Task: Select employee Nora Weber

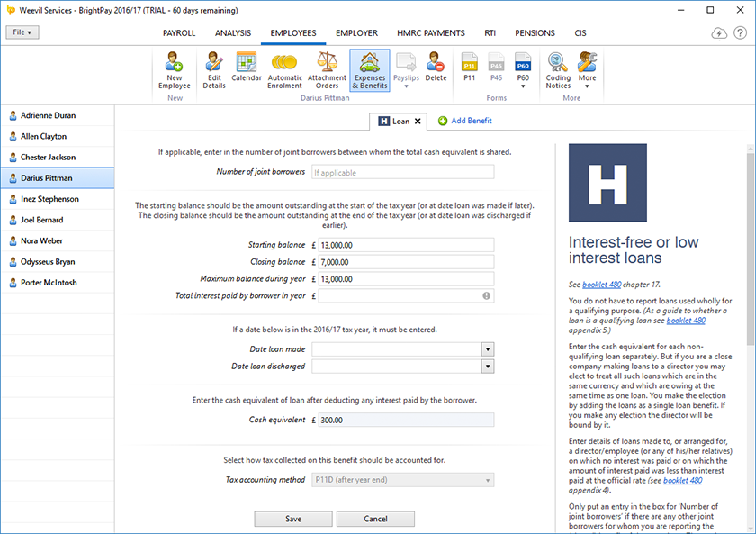Action: click(58, 240)
